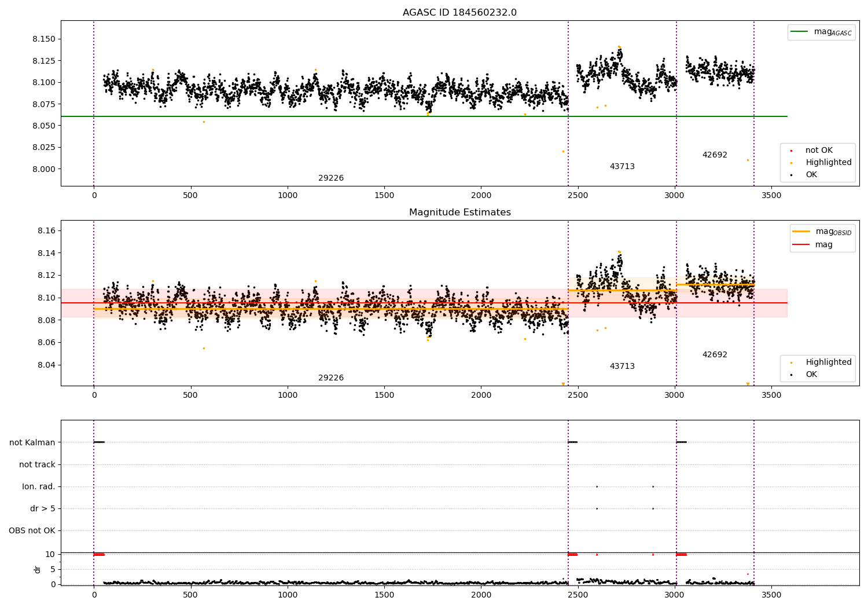Click the orange highlighted point near 570 in top plot
Screen dimensions: 868x608
point(204,122)
